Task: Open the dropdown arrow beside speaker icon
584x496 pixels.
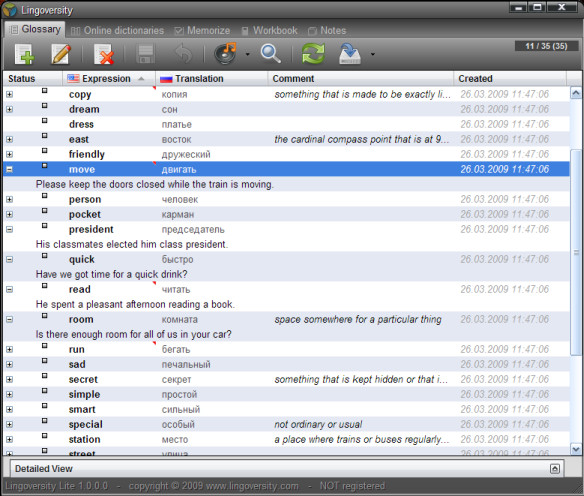Action: (x=247, y=54)
